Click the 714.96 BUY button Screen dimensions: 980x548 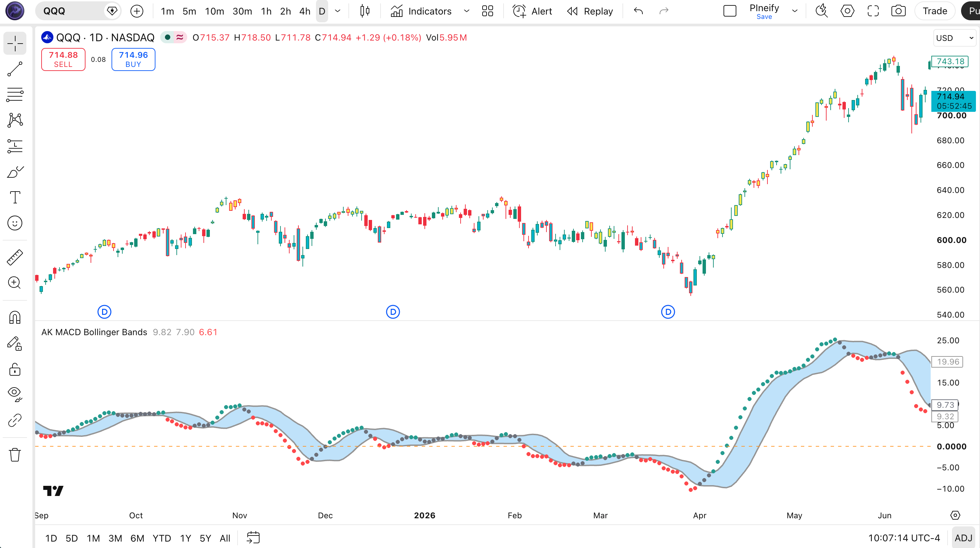[x=133, y=59]
